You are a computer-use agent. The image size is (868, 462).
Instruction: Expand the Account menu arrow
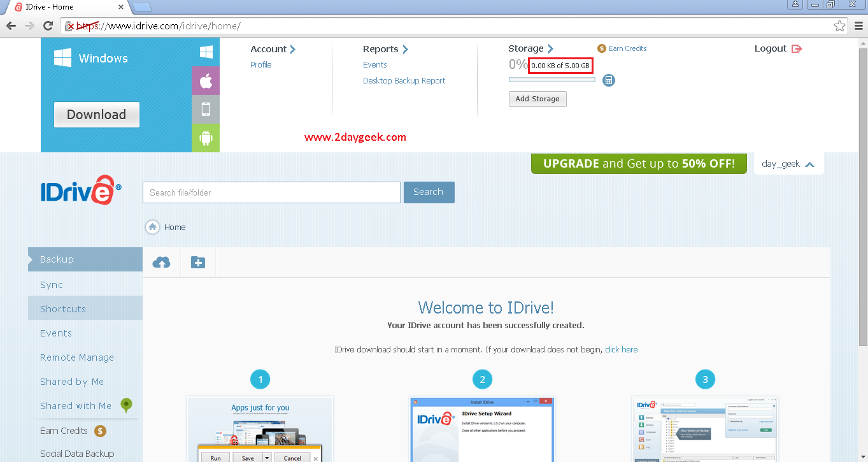(293, 49)
